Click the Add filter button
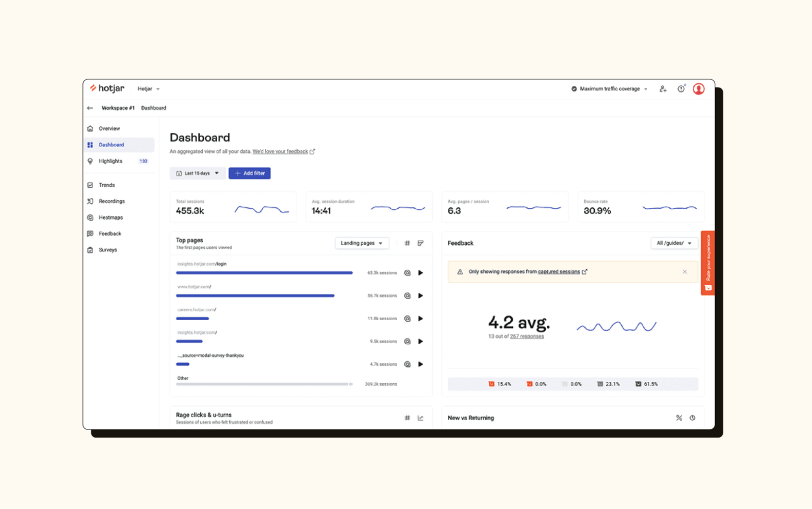This screenshot has height=509, width=812. 249,173
